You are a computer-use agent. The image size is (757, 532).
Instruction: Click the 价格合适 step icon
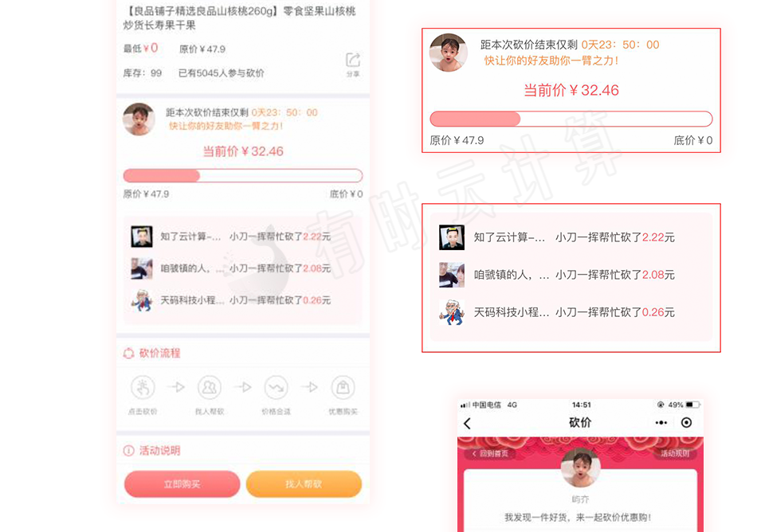pyautogui.click(x=277, y=387)
